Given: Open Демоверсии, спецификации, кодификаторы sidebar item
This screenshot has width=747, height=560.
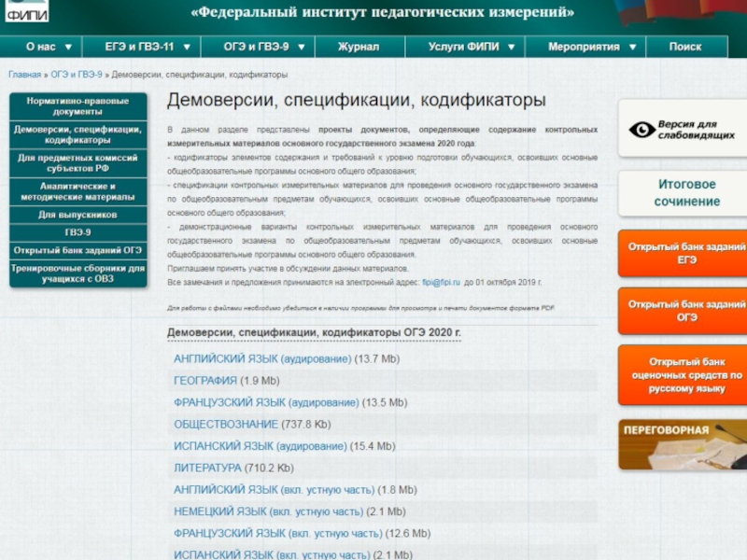Looking at the screenshot, I should [78, 134].
